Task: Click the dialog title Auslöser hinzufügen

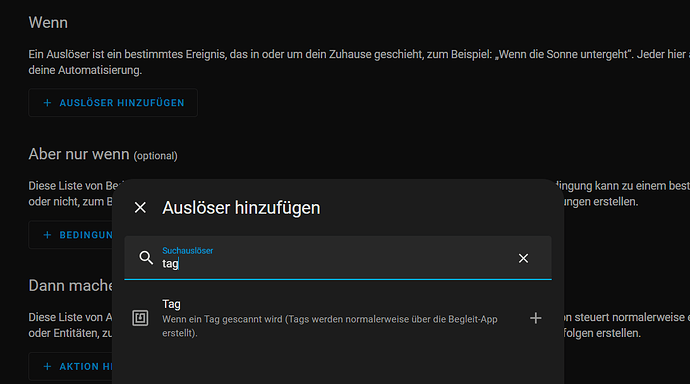Action: [x=241, y=208]
